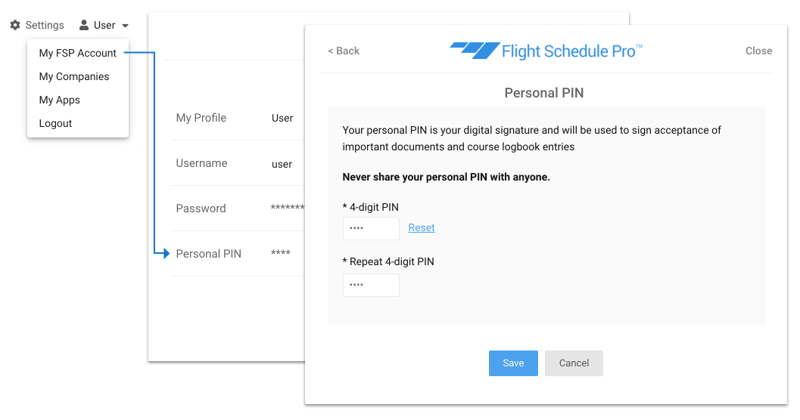Select the Password row in account
The height and width of the screenshot is (420, 800).
237,208
